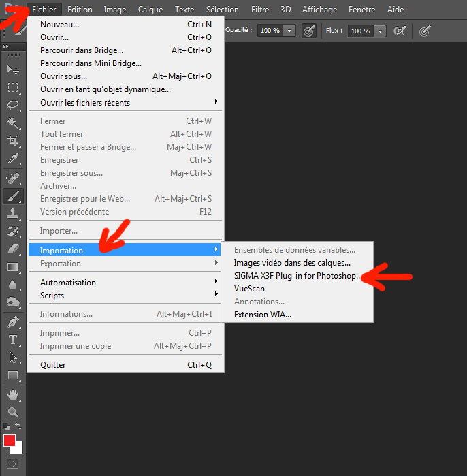Select the History Brush tool
467x476 pixels.
(13, 232)
